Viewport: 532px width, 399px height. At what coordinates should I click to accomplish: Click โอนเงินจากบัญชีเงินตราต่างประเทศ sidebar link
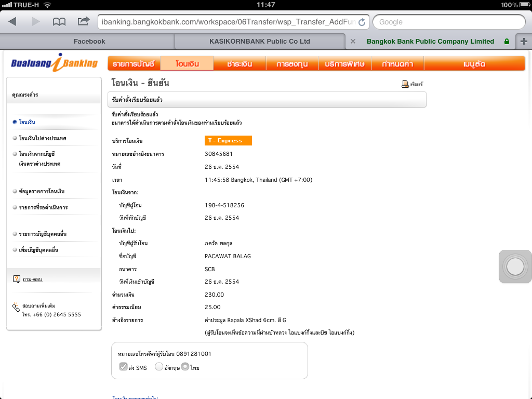click(39, 159)
